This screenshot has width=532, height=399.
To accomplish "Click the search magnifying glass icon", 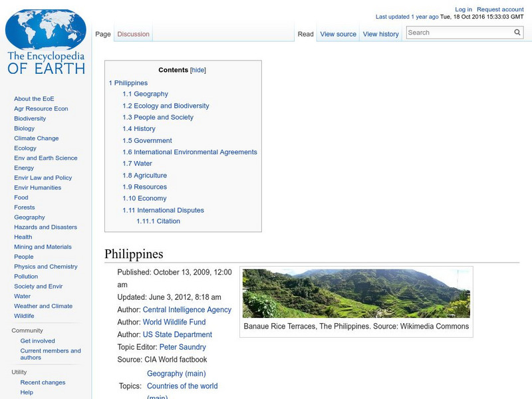I will point(517,32).
